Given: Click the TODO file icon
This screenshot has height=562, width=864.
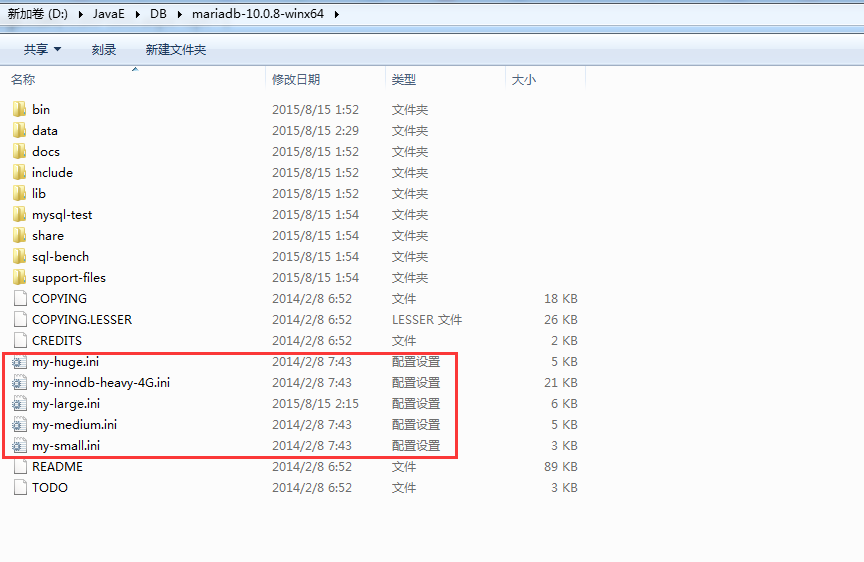Looking at the screenshot, I should click(20, 487).
